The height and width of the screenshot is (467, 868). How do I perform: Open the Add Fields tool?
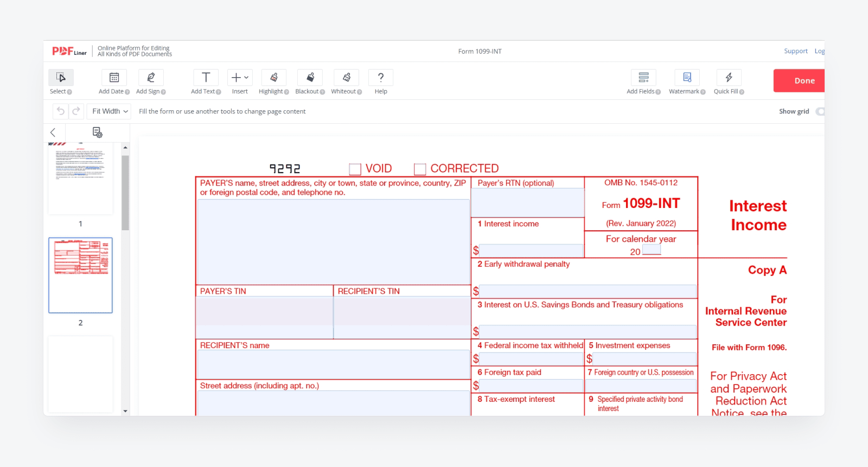click(x=643, y=78)
